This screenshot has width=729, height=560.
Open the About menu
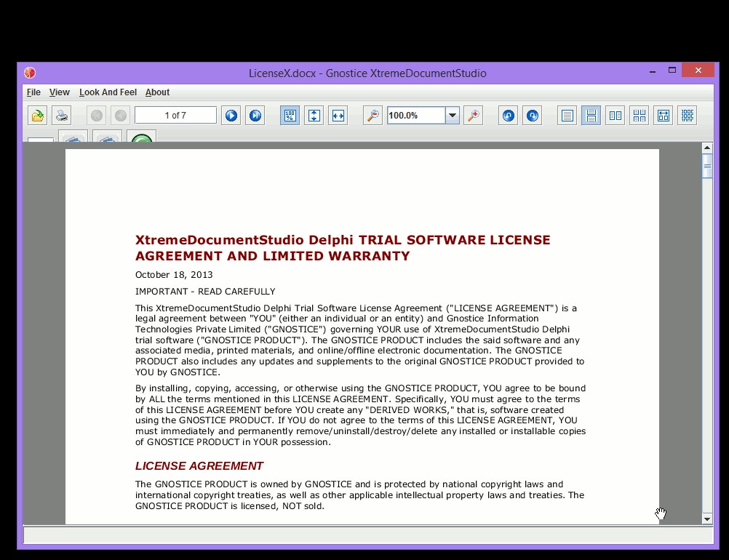tap(157, 92)
